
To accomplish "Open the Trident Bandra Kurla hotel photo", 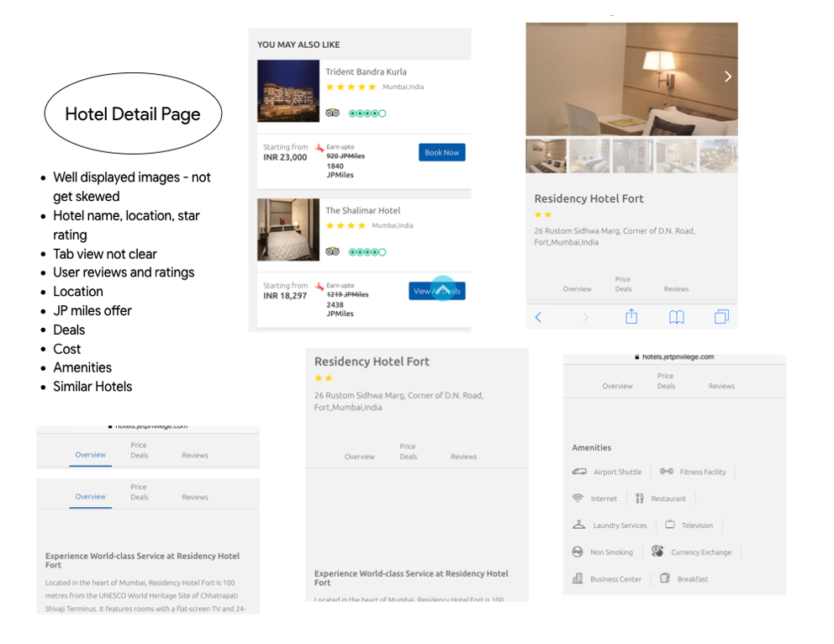I will (288, 91).
